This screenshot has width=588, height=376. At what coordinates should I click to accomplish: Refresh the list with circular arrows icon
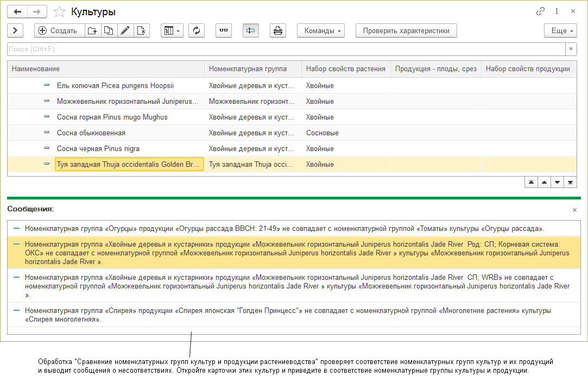pos(196,30)
